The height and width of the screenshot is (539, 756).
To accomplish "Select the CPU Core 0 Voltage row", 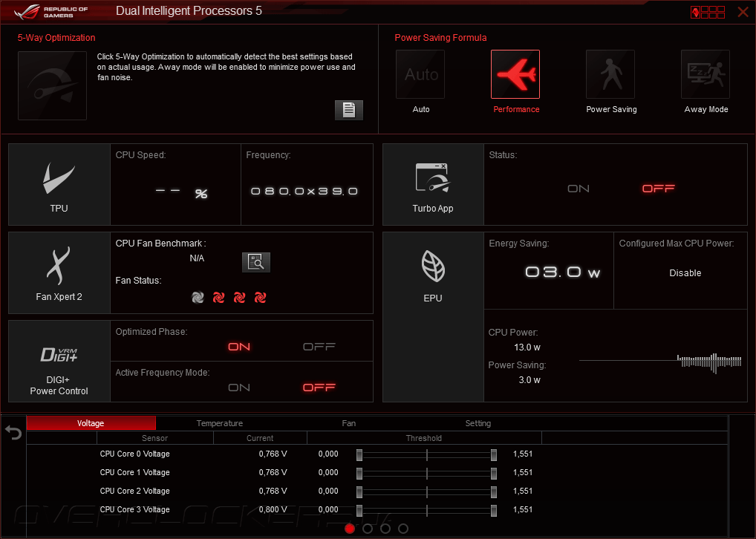I will [377, 454].
